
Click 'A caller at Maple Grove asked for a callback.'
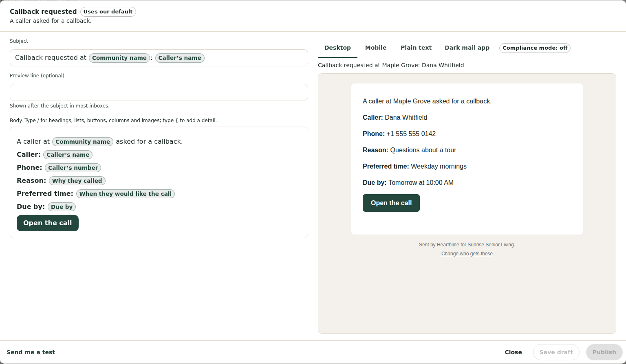[427, 101]
